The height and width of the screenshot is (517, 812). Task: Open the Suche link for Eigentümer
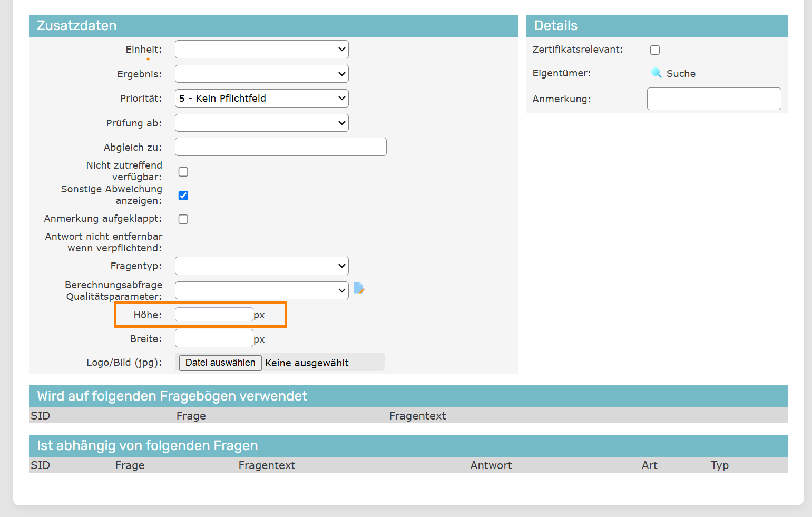[x=681, y=74]
